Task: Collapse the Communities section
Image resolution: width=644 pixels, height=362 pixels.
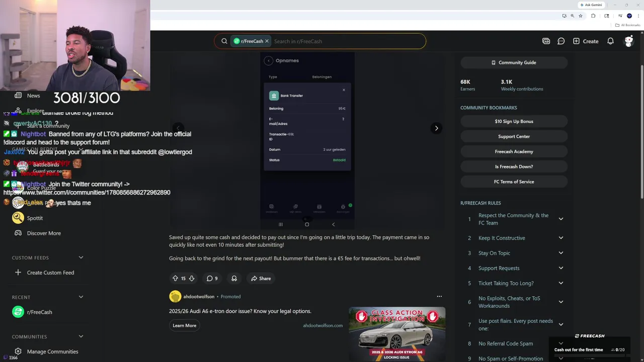Action: point(80,336)
